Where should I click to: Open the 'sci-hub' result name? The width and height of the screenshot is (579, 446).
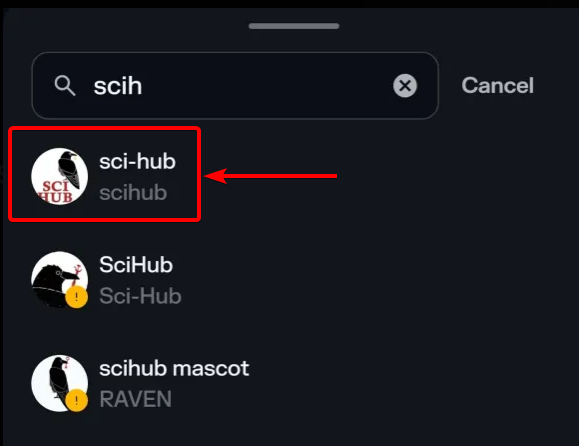click(x=137, y=161)
